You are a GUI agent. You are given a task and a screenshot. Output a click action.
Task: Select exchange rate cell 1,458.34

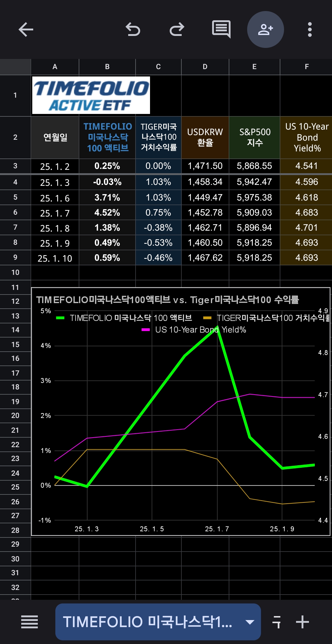pos(205,182)
